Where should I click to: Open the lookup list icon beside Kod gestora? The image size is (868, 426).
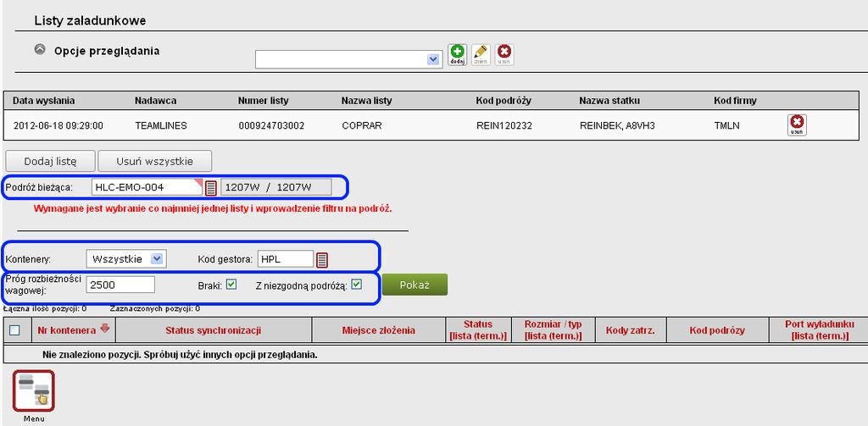(x=322, y=259)
